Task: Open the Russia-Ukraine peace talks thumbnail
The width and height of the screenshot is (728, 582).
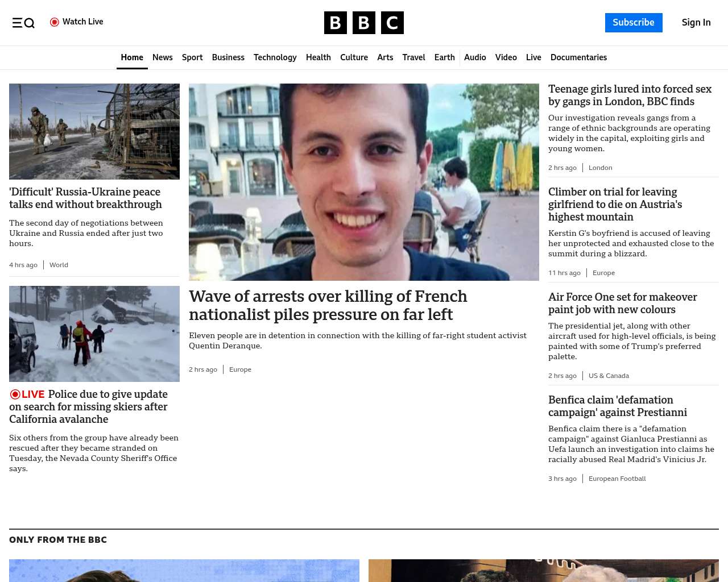Action: tap(94, 131)
